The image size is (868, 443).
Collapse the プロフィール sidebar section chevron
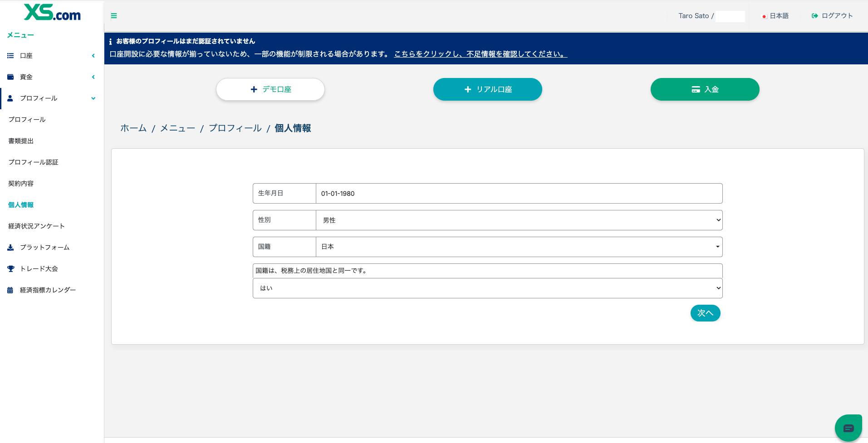(x=93, y=98)
